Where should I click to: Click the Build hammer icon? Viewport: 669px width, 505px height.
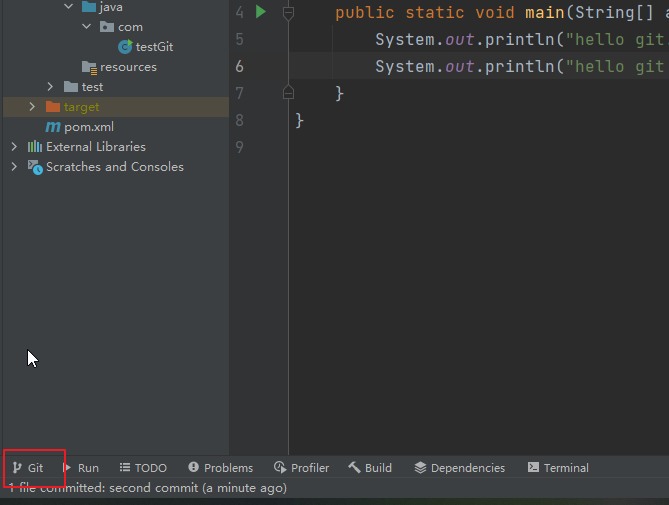click(354, 467)
